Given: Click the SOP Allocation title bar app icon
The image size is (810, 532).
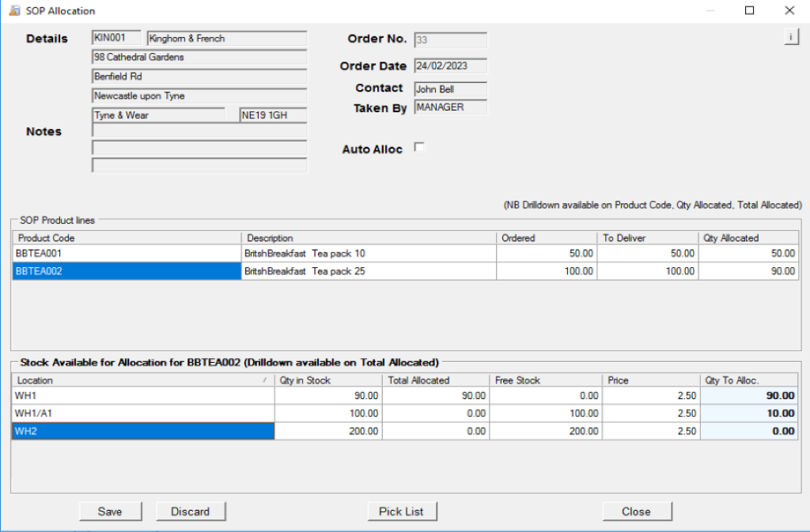Looking at the screenshot, I should (14, 10).
